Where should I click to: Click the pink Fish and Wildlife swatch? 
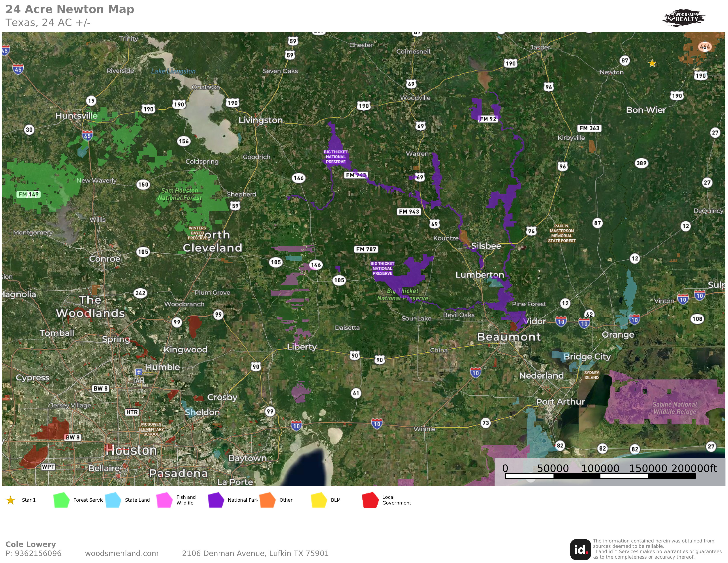[x=164, y=500]
